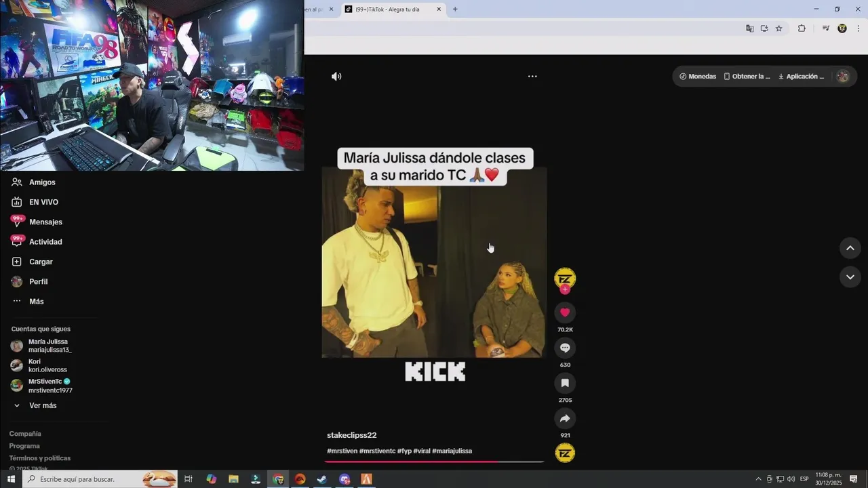This screenshot has width=868, height=488.
Task: Mute the TikTok video with the speaker icon
Action: pos(336,77)
